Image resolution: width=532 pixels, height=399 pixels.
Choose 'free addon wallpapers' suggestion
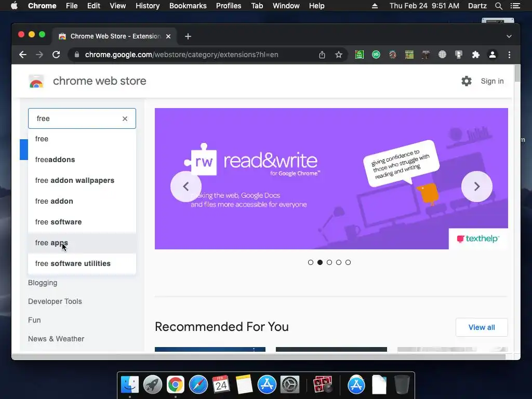tap(82, 180)
